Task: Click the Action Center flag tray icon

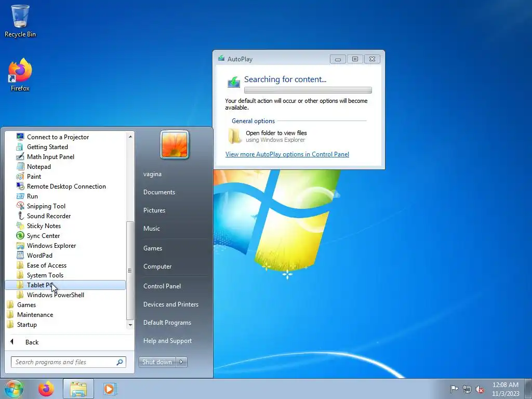Action: pos(454,389)
